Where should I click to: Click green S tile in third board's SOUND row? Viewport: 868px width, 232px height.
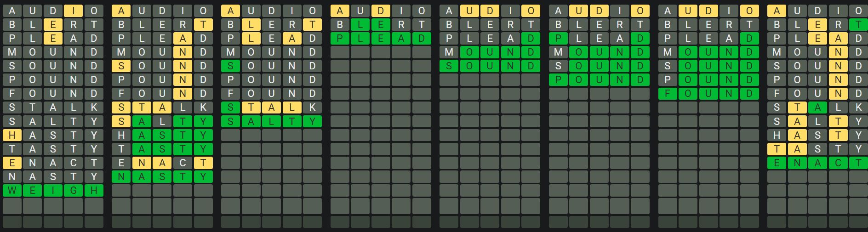click(x=230, y=66)
